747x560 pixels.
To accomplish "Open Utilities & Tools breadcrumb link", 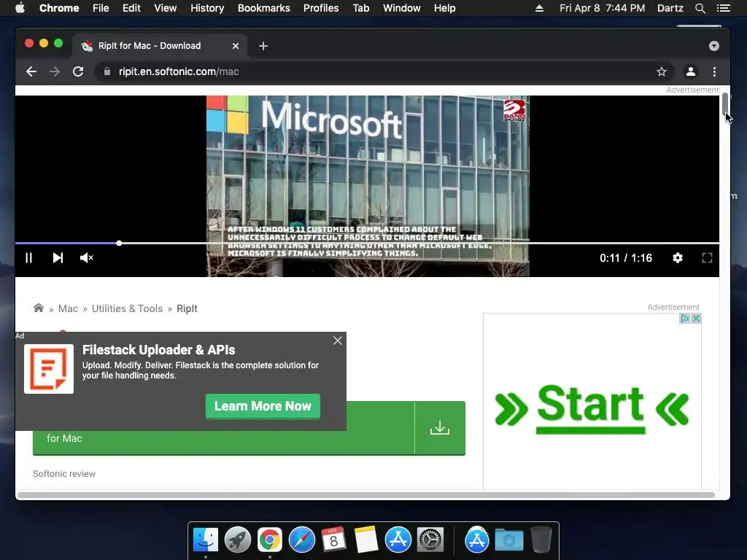I will click(127, 308).
